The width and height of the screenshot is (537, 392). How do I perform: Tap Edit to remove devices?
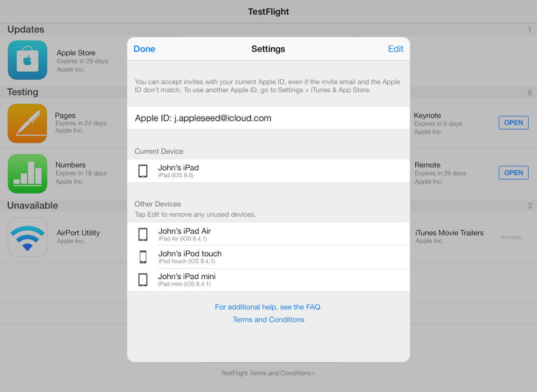[x=395, y=49]
